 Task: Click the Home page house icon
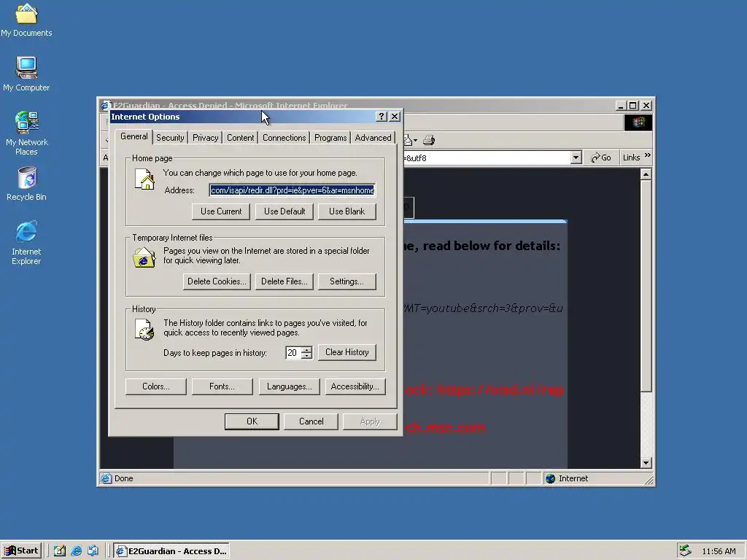pyautogui.click(x=144, y=180)
